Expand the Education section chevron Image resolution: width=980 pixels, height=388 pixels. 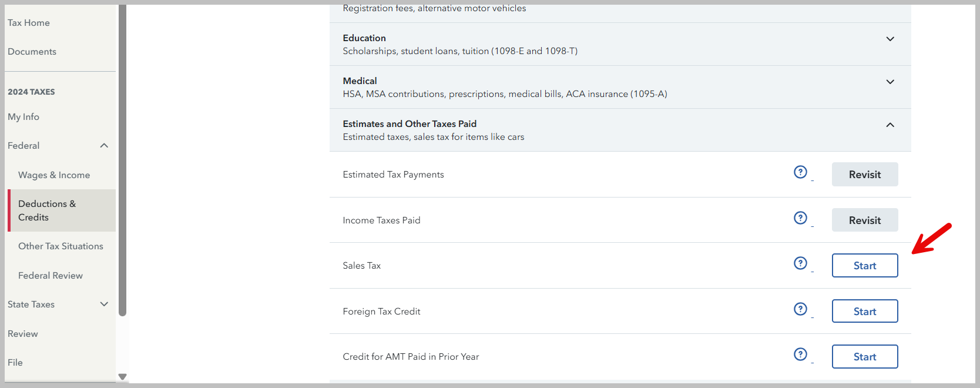click(890, 39)
